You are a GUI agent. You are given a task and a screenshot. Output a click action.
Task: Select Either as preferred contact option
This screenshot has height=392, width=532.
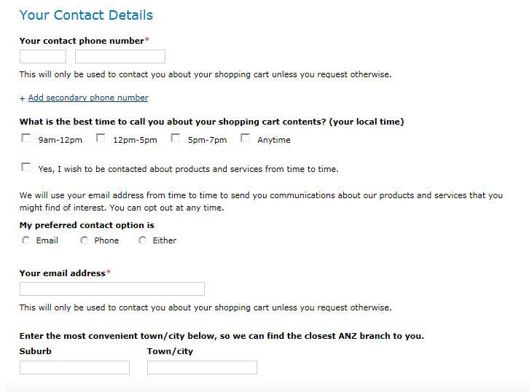pos(143,240)
